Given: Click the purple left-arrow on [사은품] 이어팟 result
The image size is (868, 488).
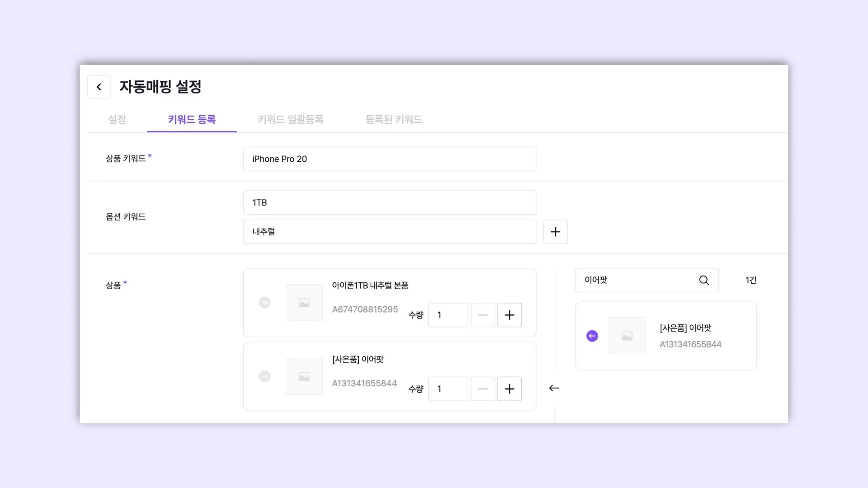Looking at the screenshot, I should 592,336.
